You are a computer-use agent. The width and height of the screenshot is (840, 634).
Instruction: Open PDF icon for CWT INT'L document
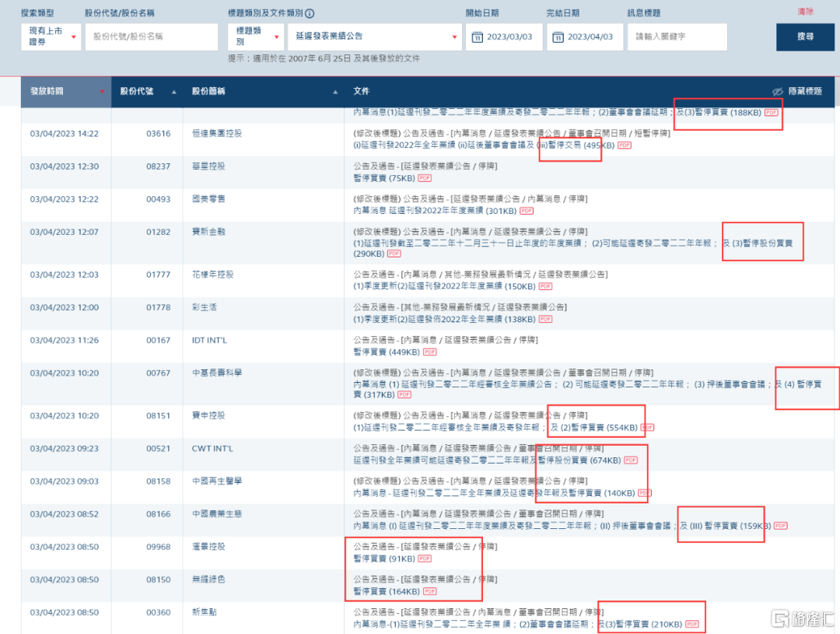pyautogui.click(x=631, y=460)
